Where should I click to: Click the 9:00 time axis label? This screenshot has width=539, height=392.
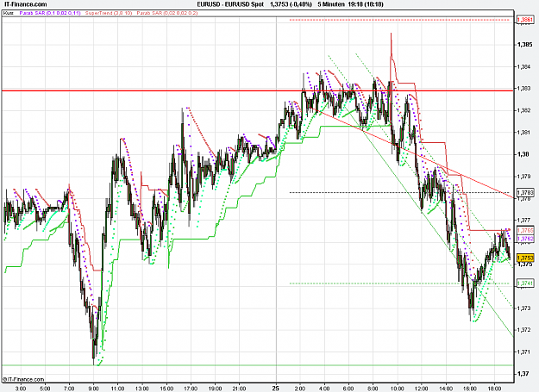coord(93,389)
